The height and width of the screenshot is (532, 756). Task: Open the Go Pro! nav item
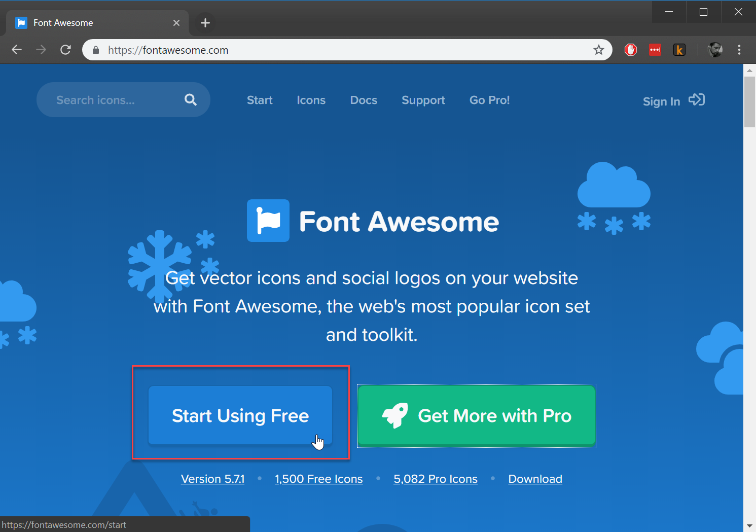[x=490, y=100]
